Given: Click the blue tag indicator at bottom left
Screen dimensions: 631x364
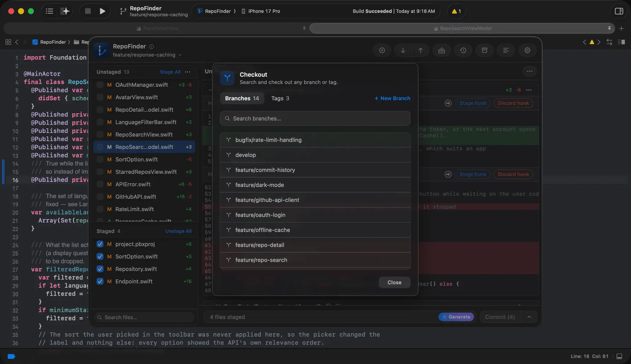Looking at the screenshot, I should pyautogui.click(x=11, y=356).
